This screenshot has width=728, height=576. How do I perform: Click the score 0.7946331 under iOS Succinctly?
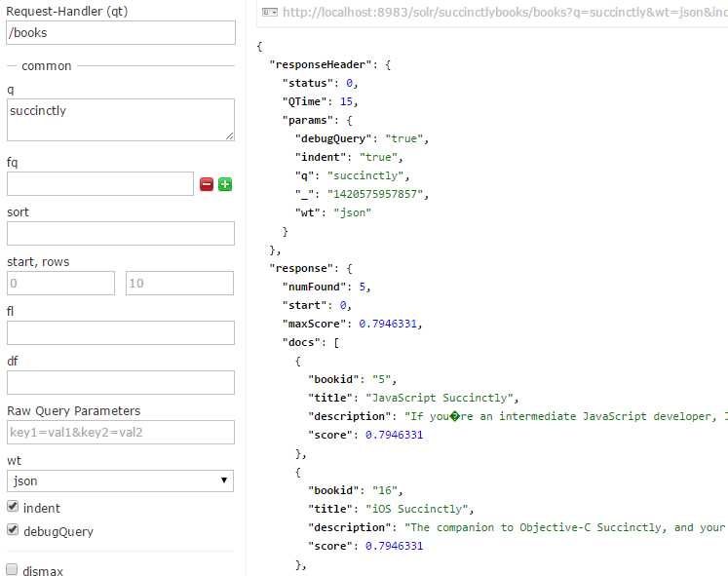(x=394, y=546)
